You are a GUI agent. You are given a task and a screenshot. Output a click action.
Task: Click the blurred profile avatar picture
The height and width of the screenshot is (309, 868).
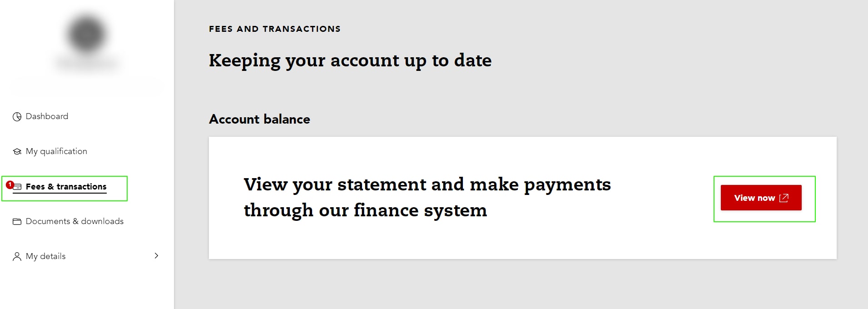point(87,34)
